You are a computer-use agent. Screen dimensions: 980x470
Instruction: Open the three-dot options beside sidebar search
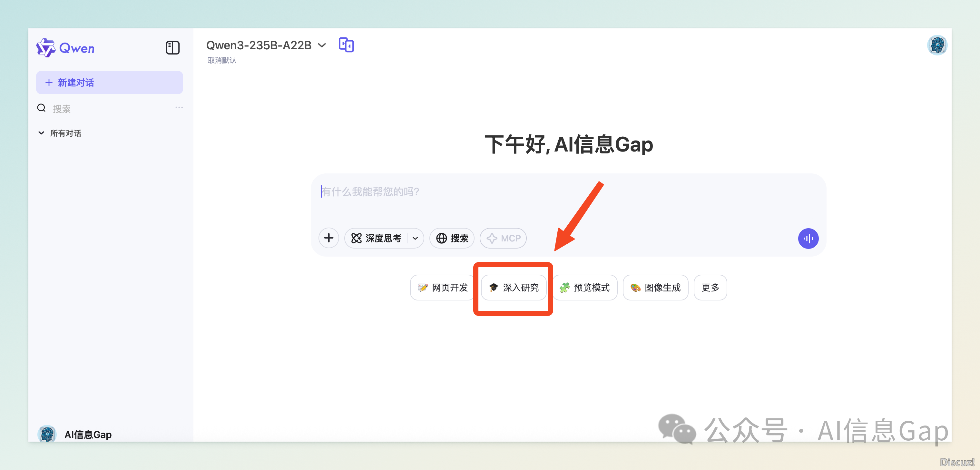[x=179, y=108]
